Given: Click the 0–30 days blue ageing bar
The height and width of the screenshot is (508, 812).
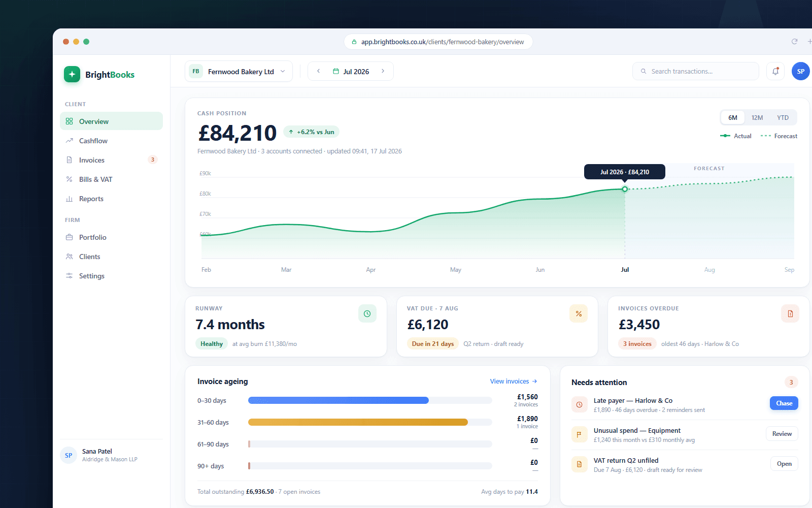Looking at the screenshot, I should tap(339, 400).
